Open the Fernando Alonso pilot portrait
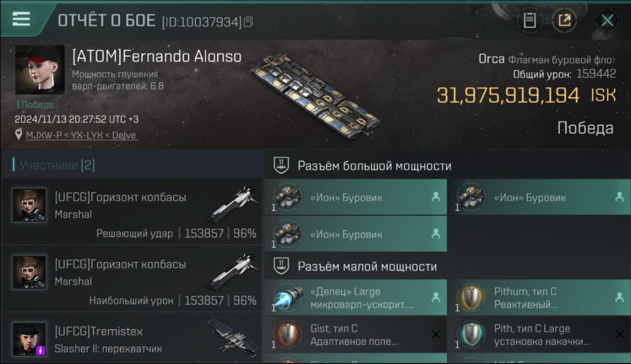Screen dimensions: 631x364 pos(40,70)
